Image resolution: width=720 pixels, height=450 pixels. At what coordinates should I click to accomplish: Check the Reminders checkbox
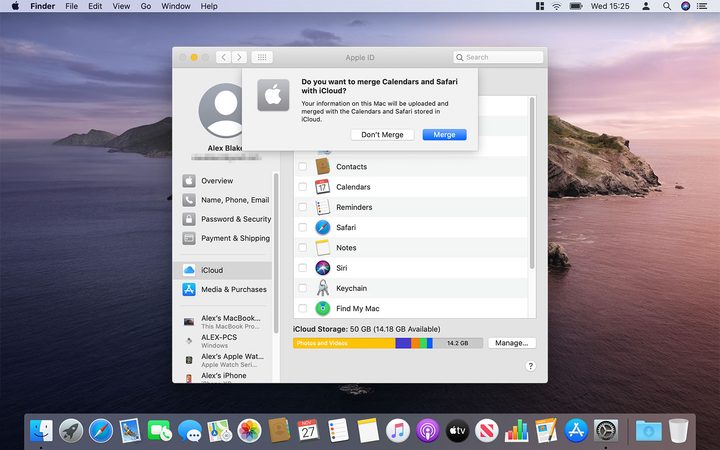[303, 207]
